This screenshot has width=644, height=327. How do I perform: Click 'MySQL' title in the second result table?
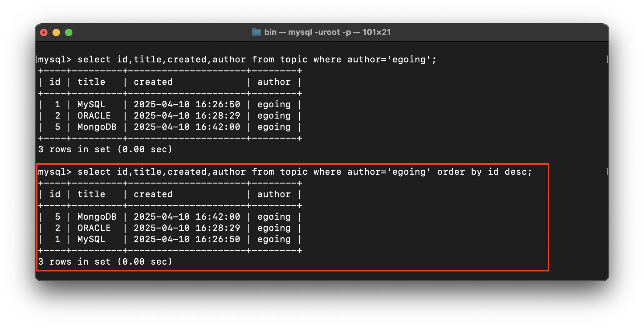(x=91, y=239)
